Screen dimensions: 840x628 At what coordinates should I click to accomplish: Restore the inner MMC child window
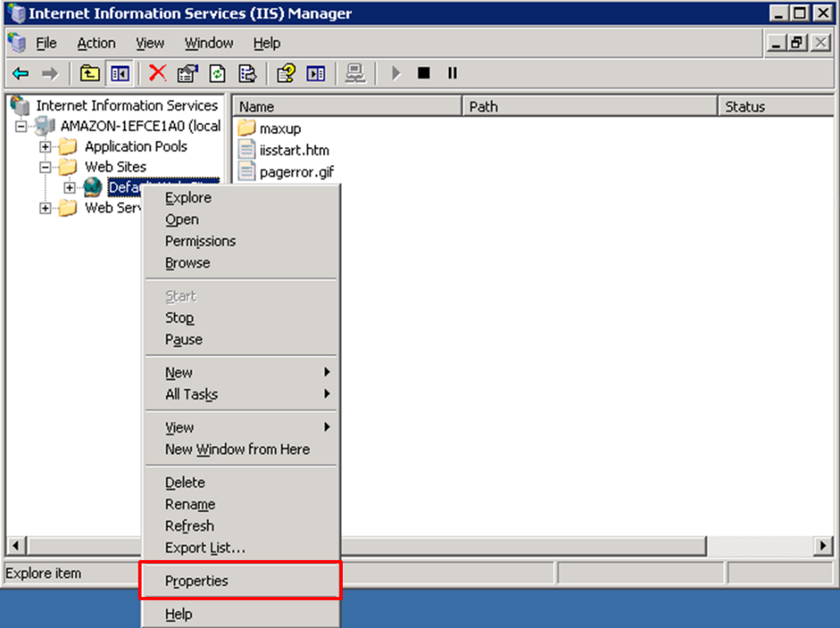coord(796,43)
